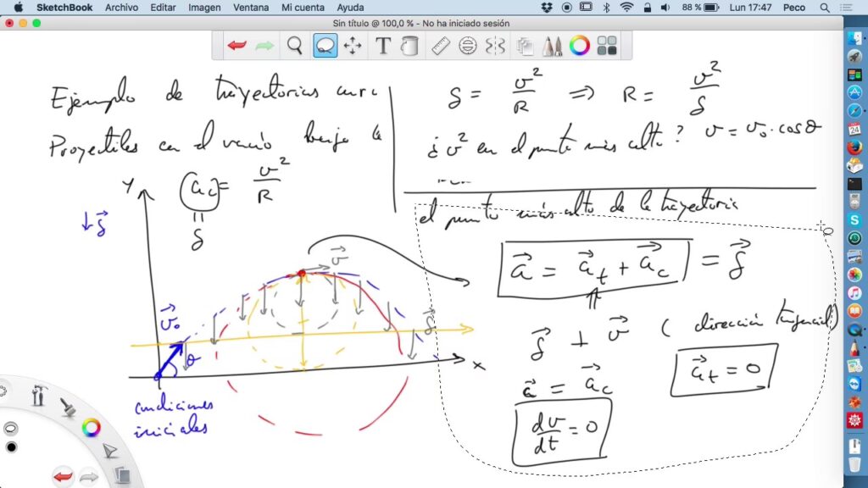Open the four-square UI panels icon
This screenshot has height=488, width=868.
point(606,46)
